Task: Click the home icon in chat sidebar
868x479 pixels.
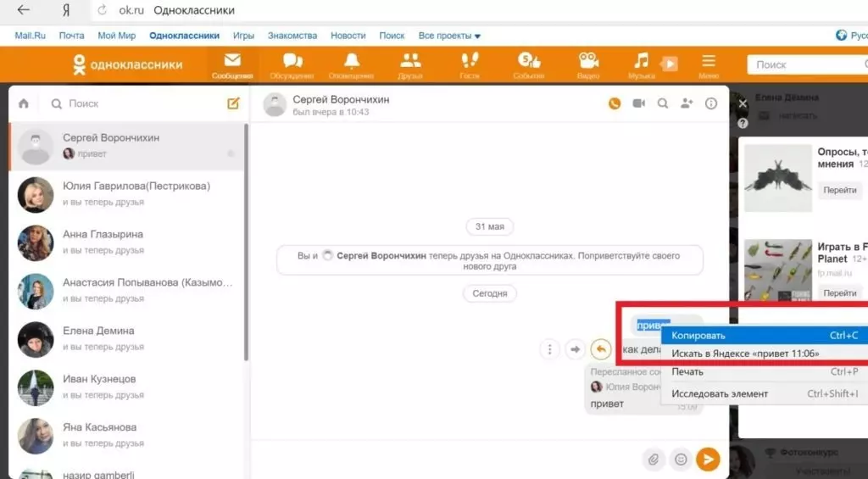Action: tap(23, 103)
